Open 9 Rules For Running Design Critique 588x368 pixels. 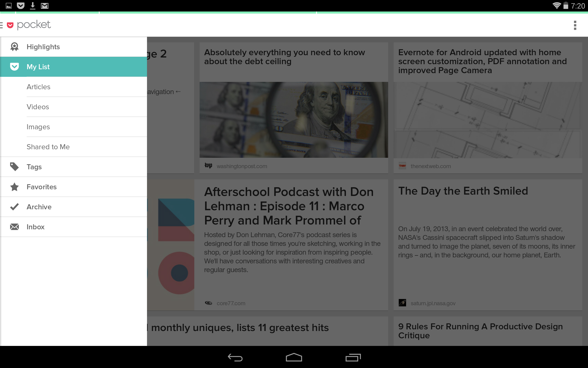pos(480,331)
